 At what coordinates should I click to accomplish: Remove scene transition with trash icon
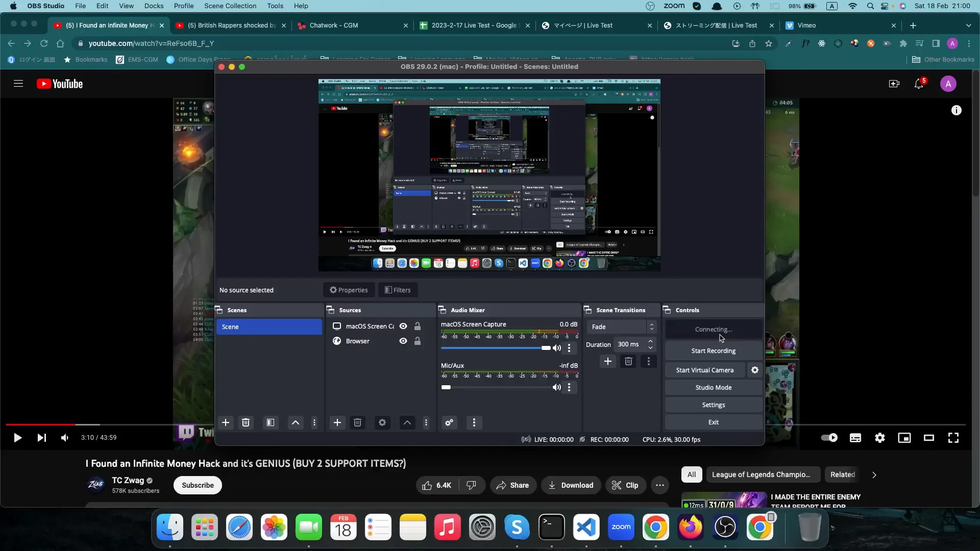628,361
